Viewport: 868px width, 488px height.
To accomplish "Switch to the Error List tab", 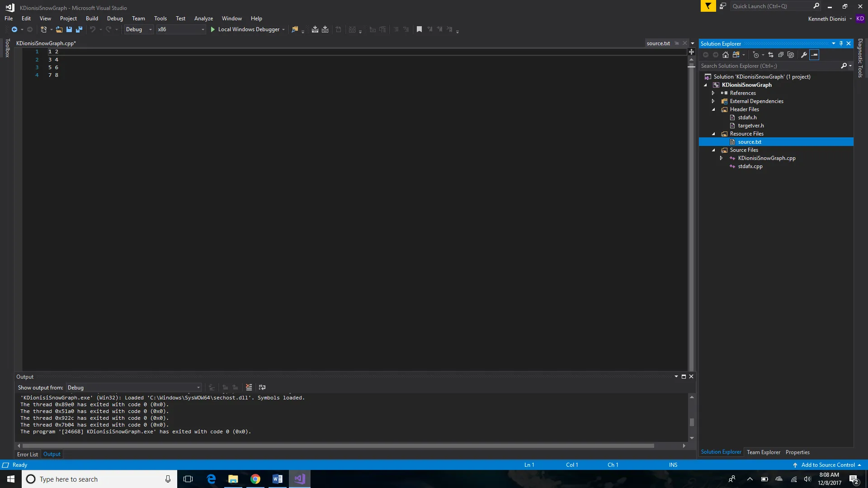I will pos(28,454).
